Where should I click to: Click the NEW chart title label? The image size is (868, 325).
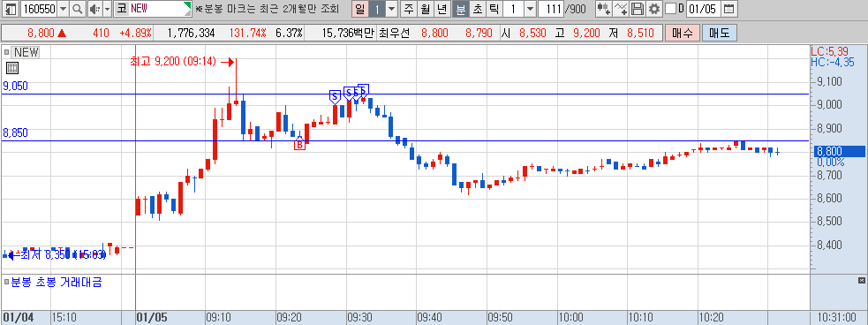coord(26,53)
